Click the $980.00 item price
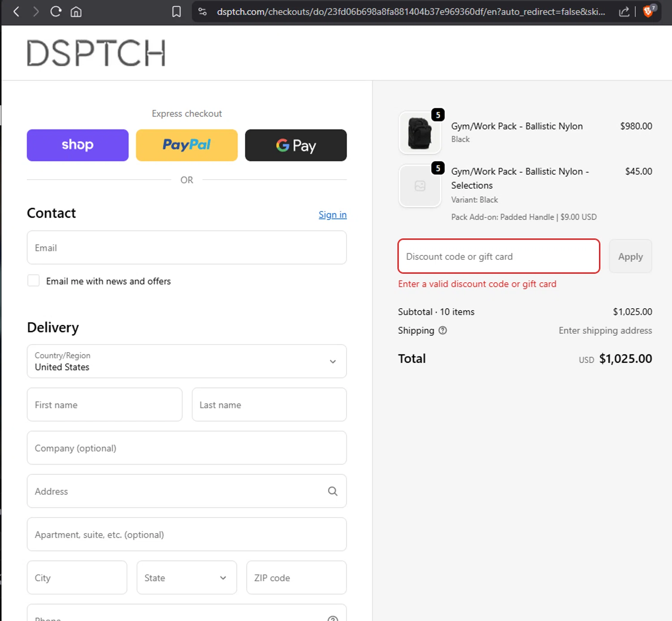This screenshot has height=621, width=672. pyautogui.click(x=636, y=126)
